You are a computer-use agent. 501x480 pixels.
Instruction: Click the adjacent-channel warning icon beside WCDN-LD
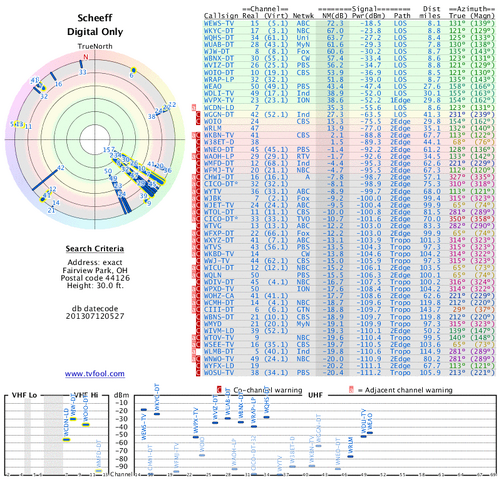[x=194, y=108]
